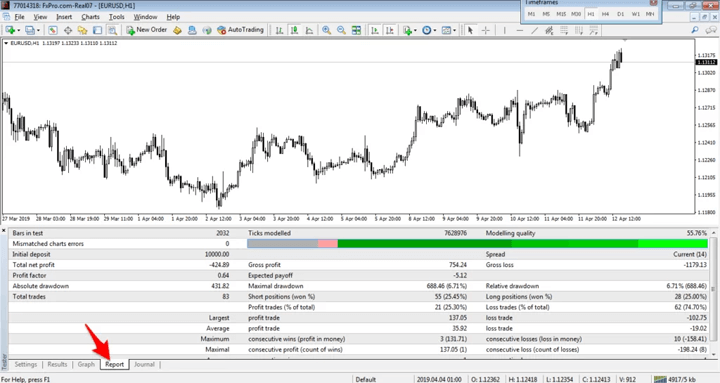Click the Default profile in status bar

[x=366, y=379]
